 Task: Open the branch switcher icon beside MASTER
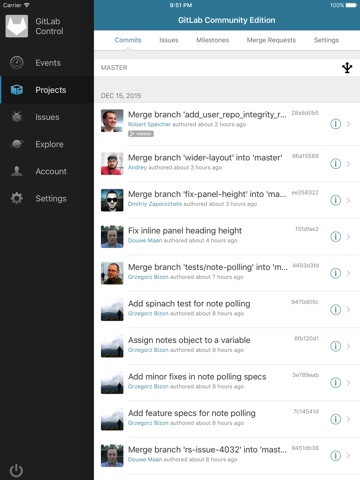[347, 68]
